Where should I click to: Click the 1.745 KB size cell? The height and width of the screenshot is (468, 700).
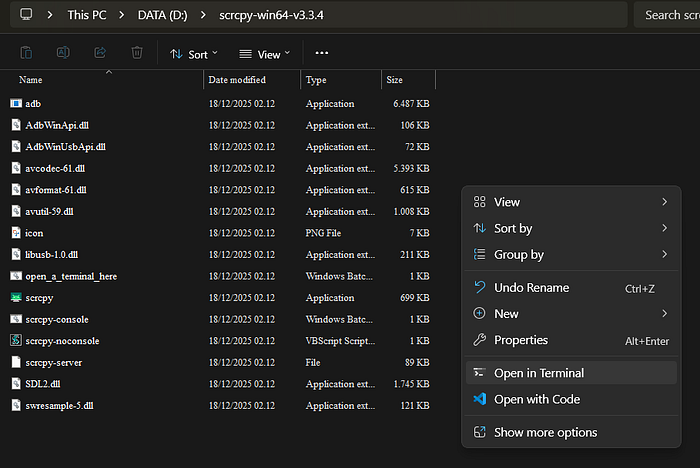pyautogui.click(x=411, y=384)
